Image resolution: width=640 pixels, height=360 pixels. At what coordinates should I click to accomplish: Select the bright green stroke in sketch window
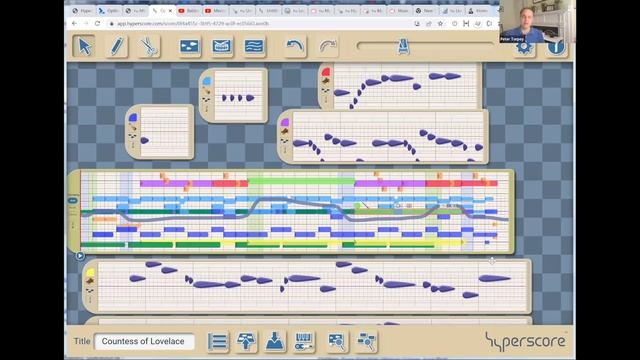(x=301, y=181)
